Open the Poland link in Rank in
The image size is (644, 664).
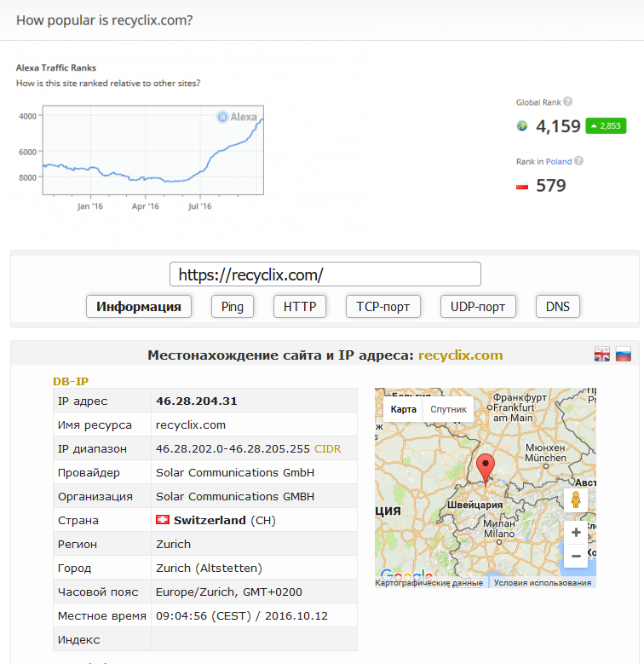559,161
